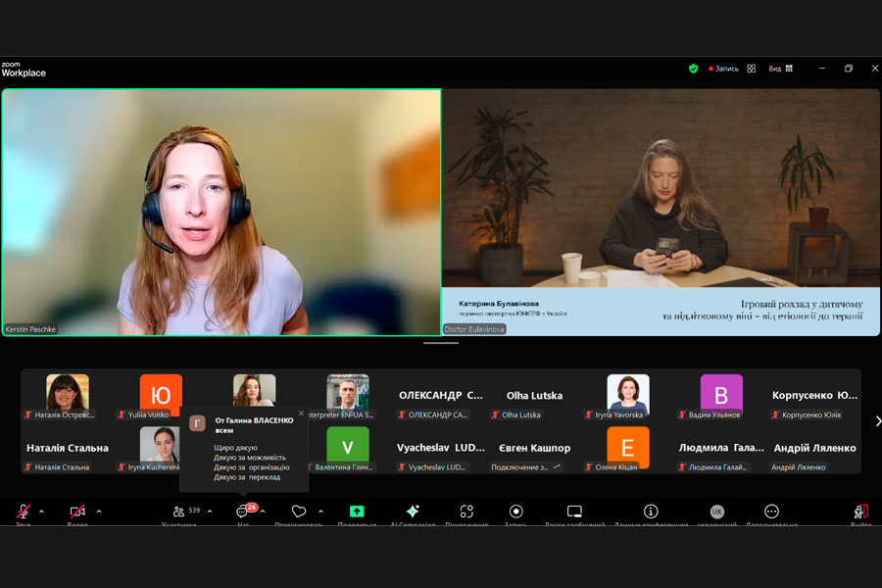The height and width of the screenshot is (588, 882).
Task: Open the Apps icon in toolbar
Action: click(x=466, y=511)
